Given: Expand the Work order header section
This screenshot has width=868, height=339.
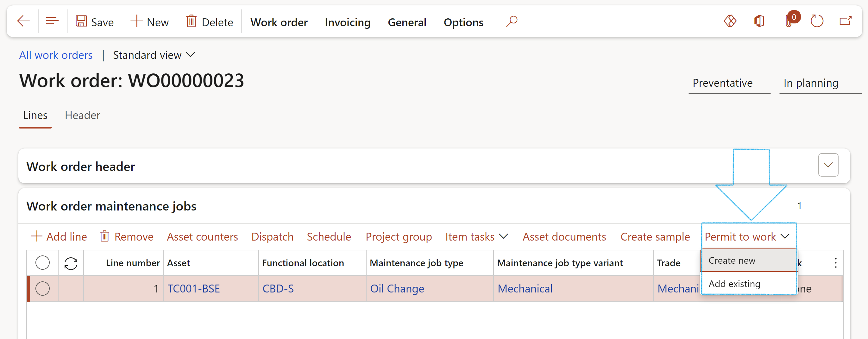Looking at the screenshot, I should click(x=828, y=165).
